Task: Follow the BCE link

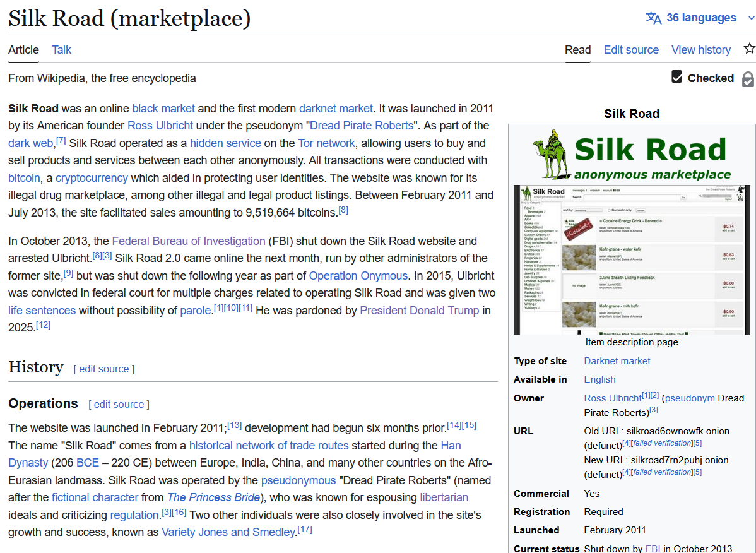Action: [x=88, y=463]
